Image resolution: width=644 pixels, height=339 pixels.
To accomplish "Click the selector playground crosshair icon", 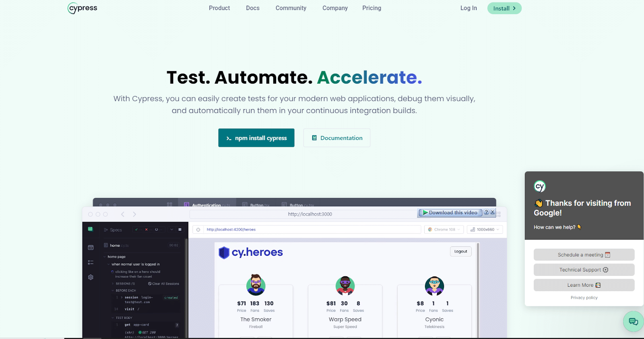I will 198,230.
